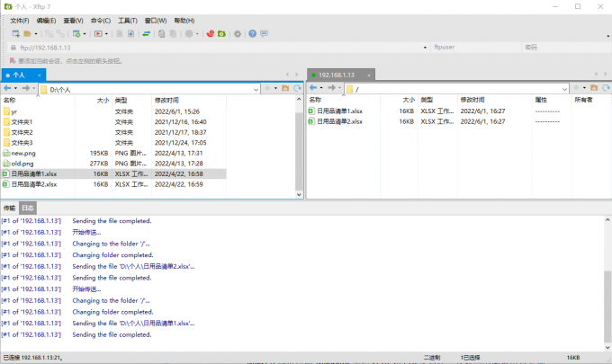Image resolution: width=612 pixels, height=364 pixels.
Task: Select 文件夹3 folder in local pane
Action: point(113,143)
